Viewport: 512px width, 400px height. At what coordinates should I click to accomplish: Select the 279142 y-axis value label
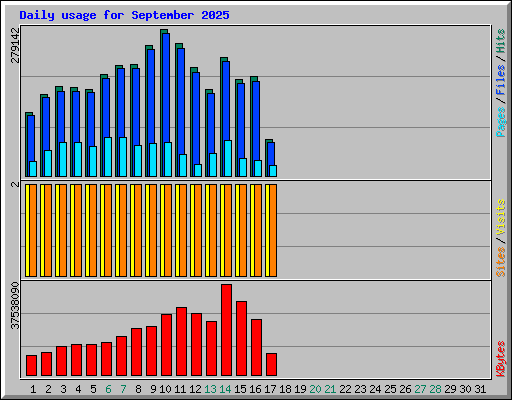[x=15, y=45]
